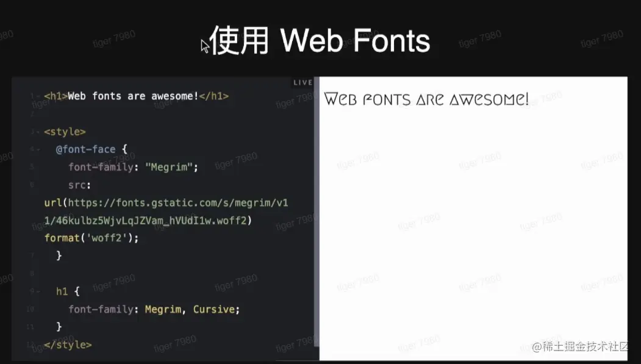Collapse fold arrow beside h1 { rule
Image resolution: width=641 pixels, height=364 pixels.
pyautogui.click(x=38, y=291)
